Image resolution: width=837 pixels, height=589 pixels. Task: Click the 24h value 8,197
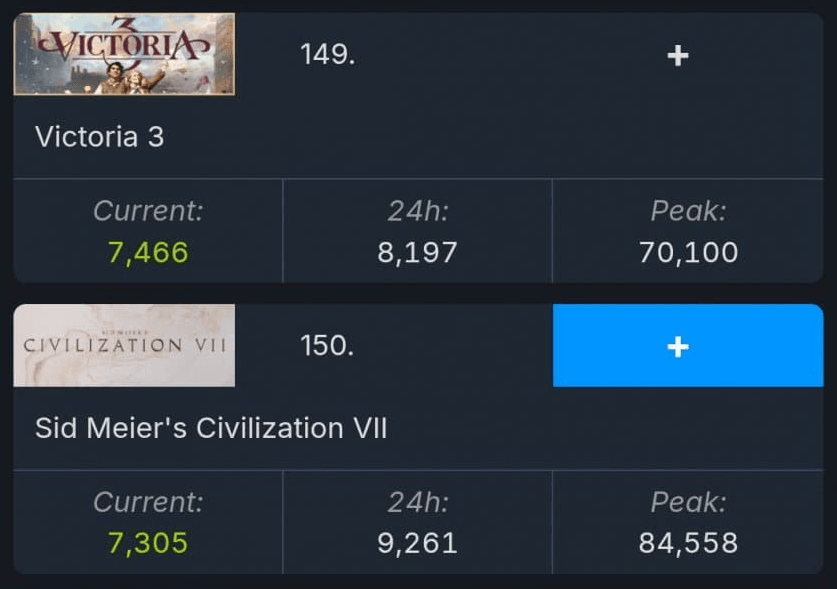tap(417, 252)
